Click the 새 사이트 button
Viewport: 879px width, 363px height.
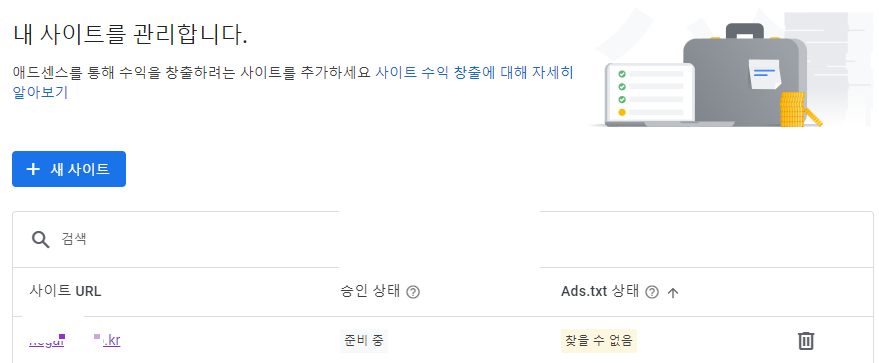click(x=69, y=169)
